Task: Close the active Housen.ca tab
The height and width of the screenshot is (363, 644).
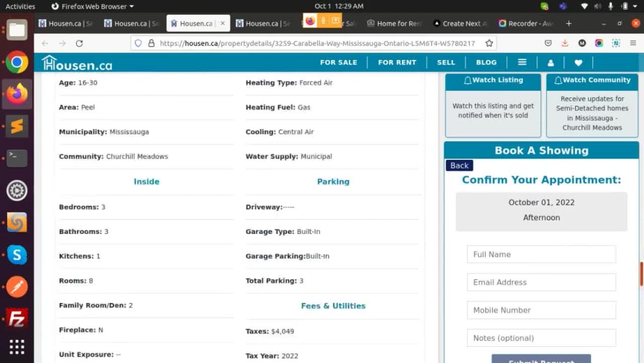Action: 223,23
